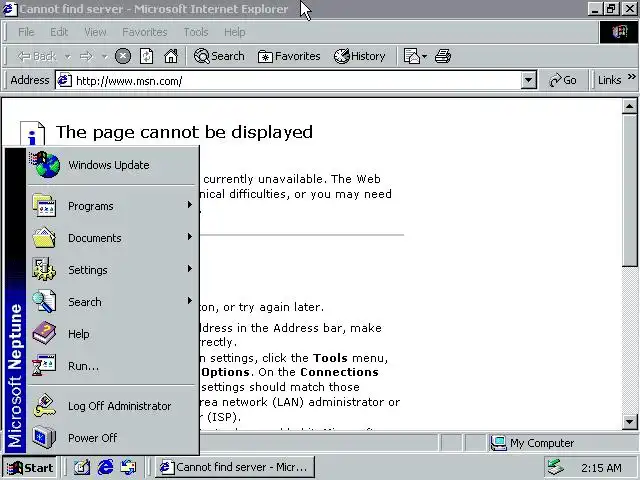Click the Help book icon in Start menu

tap(44, 333)
